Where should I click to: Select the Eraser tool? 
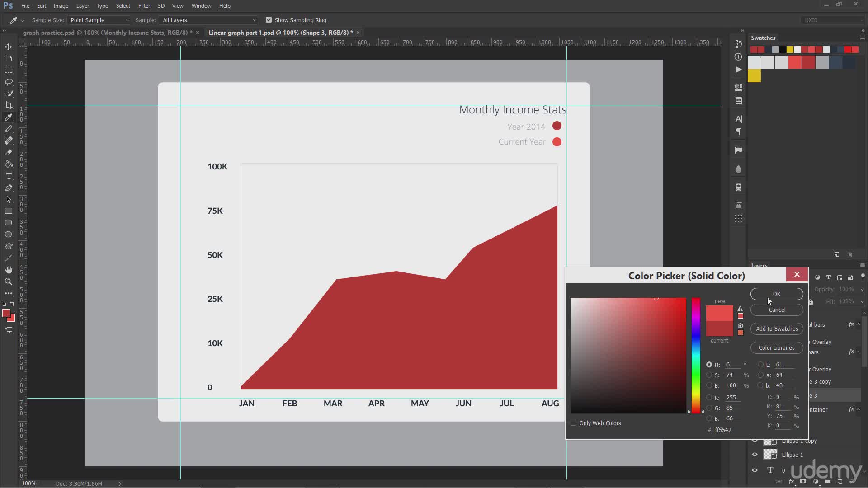(x=9, y=152)
